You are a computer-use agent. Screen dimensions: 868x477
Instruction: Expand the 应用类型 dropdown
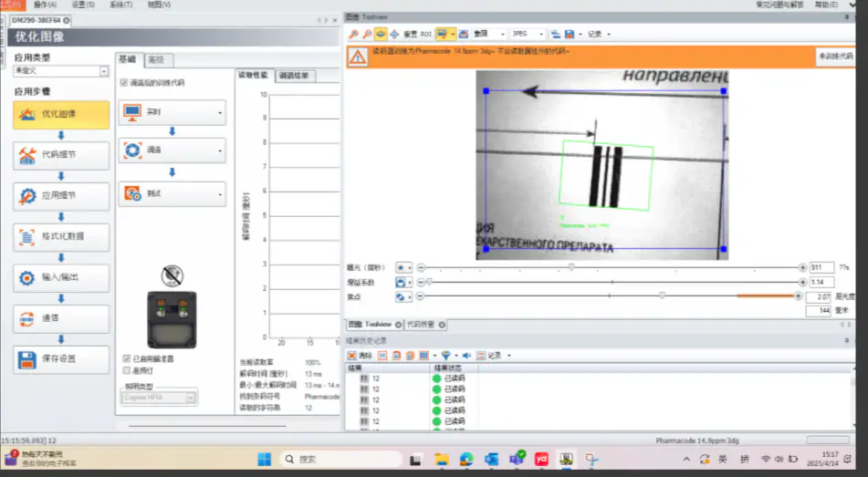(x=105, y=71)
